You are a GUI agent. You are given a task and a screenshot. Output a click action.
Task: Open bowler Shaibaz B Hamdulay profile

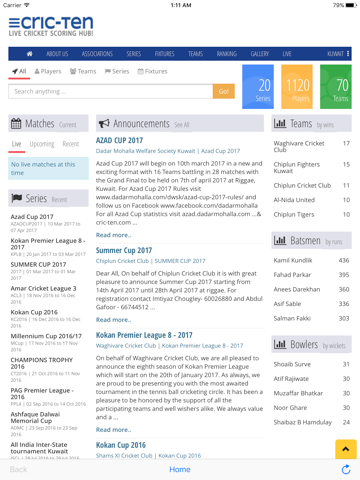point(302,422)
